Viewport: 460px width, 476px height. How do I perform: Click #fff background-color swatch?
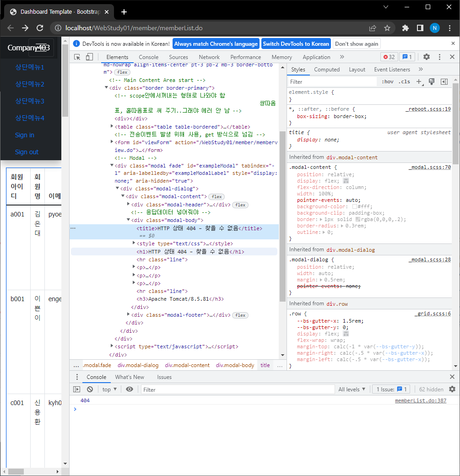[x=354, y=207]
